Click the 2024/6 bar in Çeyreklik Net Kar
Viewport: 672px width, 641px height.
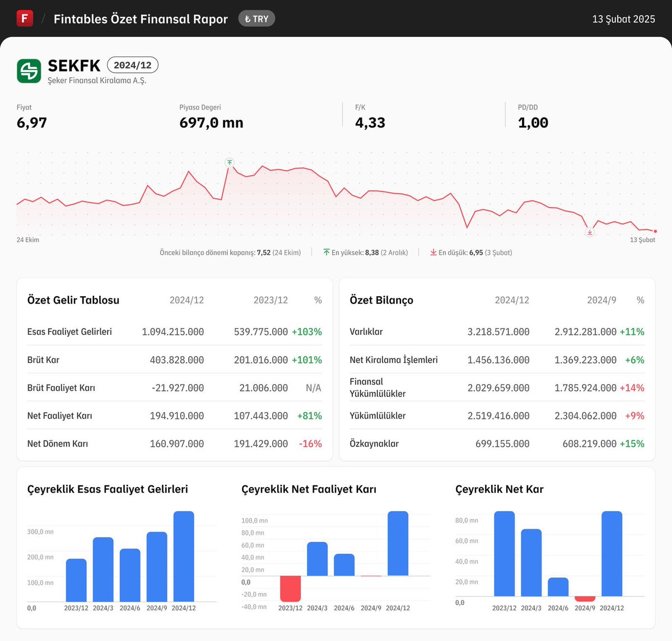pyautogui.click(x=558, y=587)
